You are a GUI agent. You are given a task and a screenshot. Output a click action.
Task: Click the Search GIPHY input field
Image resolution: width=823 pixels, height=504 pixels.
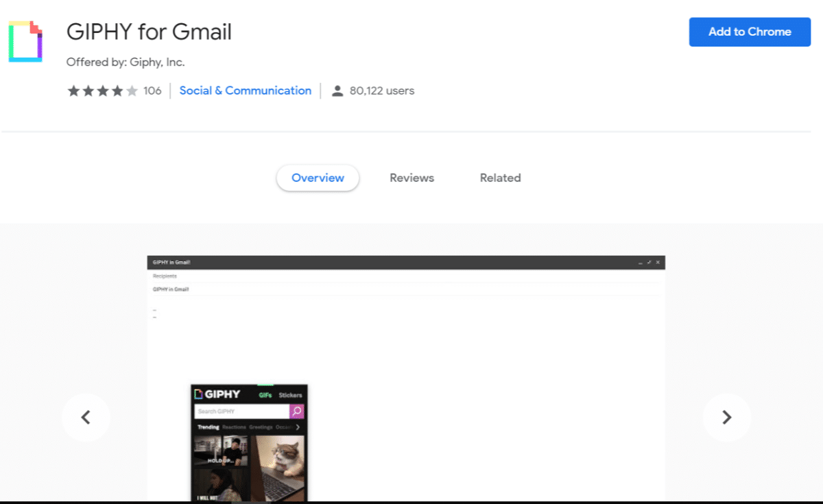pos(239,411)
